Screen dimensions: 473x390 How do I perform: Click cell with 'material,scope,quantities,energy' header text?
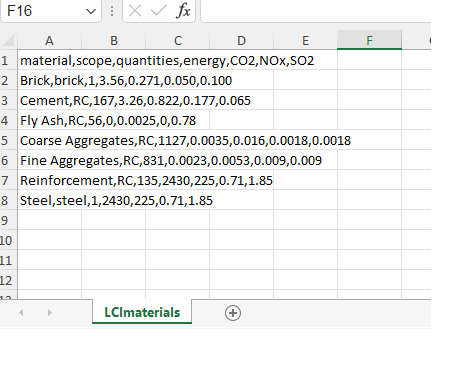(x=49, y=60)
